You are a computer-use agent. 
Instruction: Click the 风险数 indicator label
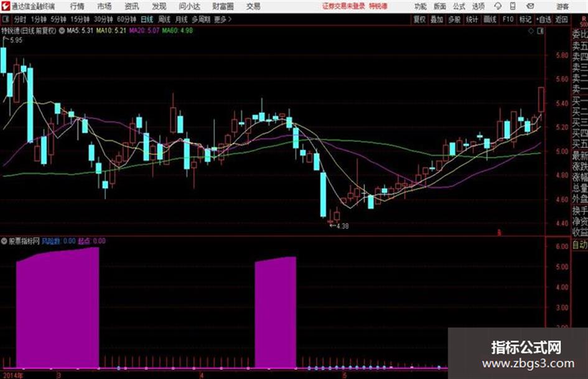50,241
